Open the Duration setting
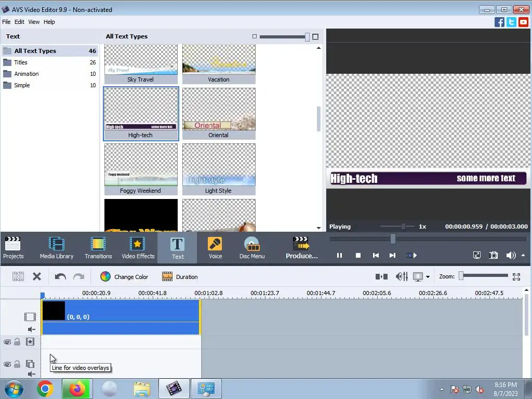 [x=180, y=277]
